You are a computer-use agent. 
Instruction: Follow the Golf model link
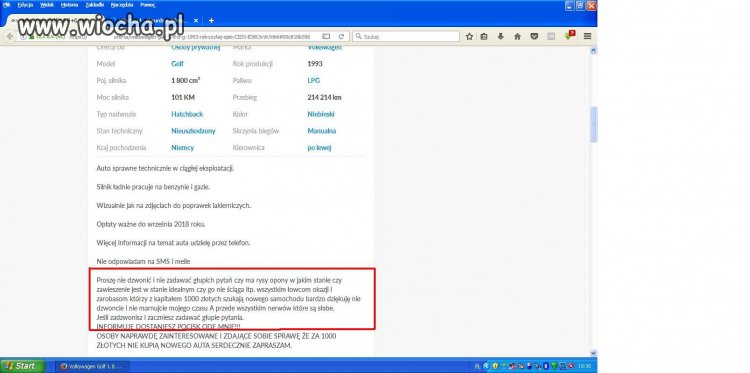click(177, 64)
